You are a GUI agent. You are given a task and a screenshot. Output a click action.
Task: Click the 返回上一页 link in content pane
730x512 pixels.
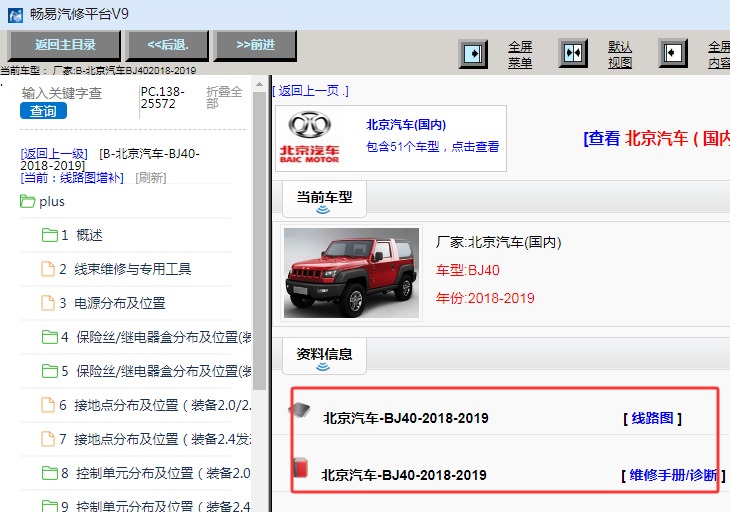click(310, 91)
